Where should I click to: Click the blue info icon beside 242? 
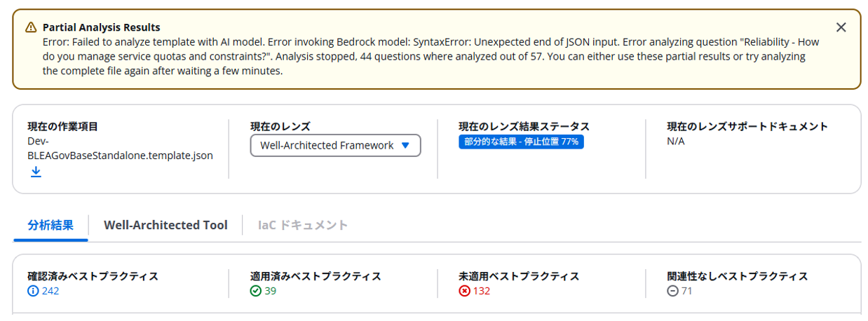[x=33, y=291]
